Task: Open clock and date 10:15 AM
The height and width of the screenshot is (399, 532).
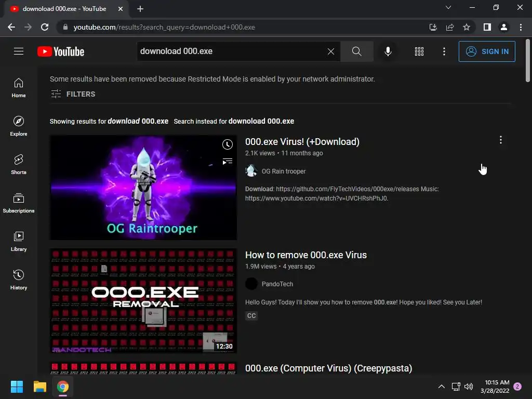Action: (495, 387)
